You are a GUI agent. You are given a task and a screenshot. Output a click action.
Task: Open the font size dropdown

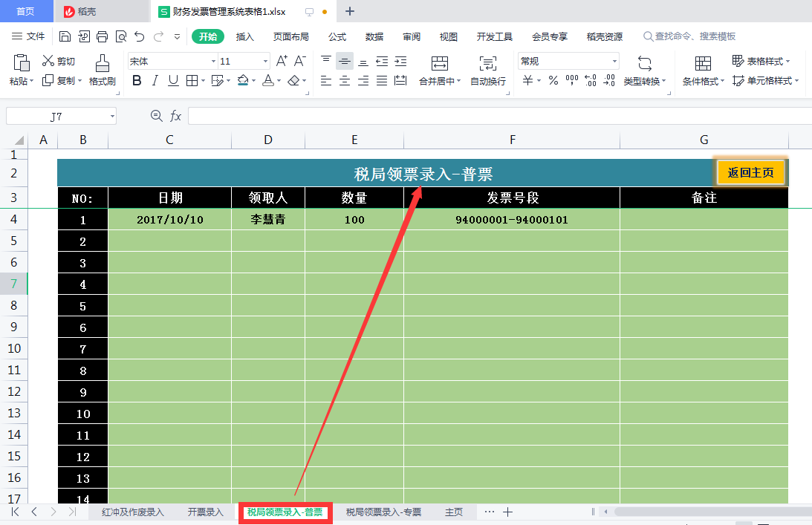[x=265, y=61]
